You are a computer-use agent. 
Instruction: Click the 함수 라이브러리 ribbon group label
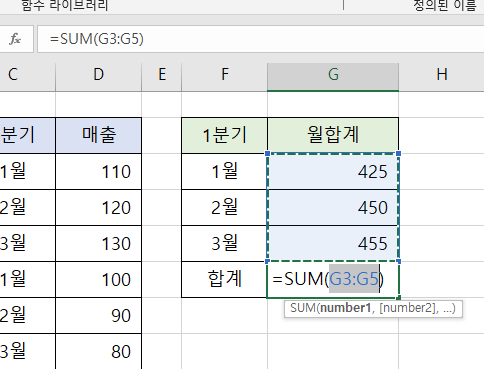click(65, 5)
